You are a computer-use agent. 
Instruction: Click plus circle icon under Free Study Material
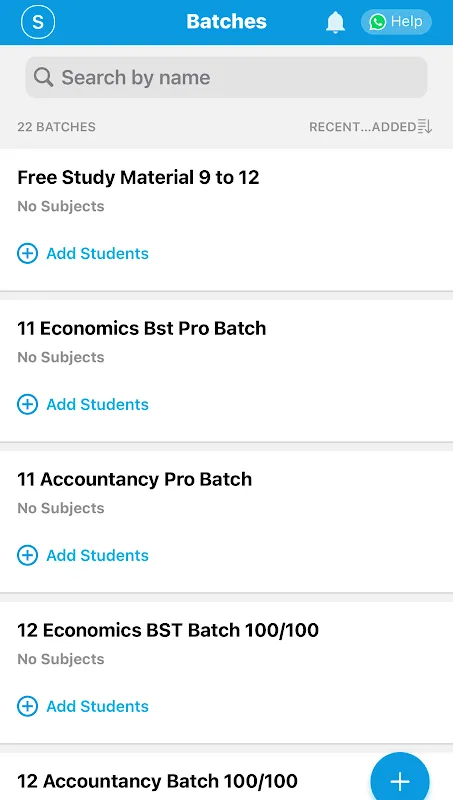[28, 253]
